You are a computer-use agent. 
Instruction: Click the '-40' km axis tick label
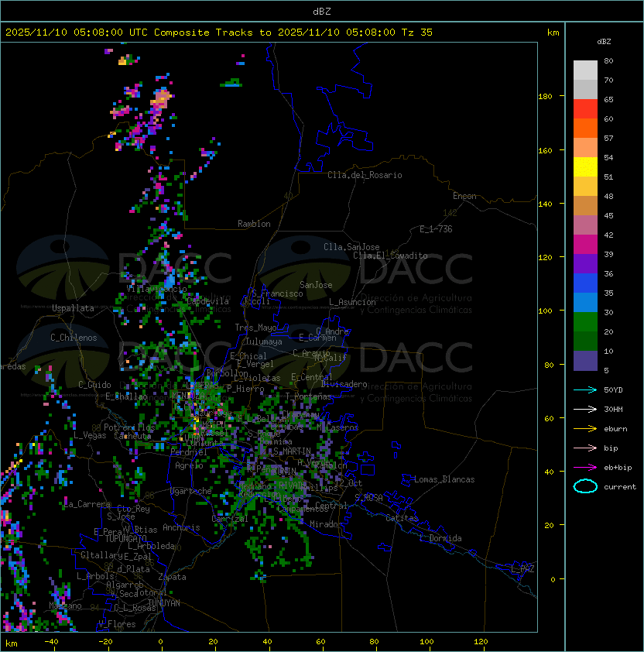pyautogui.click(x=51, y=642)
